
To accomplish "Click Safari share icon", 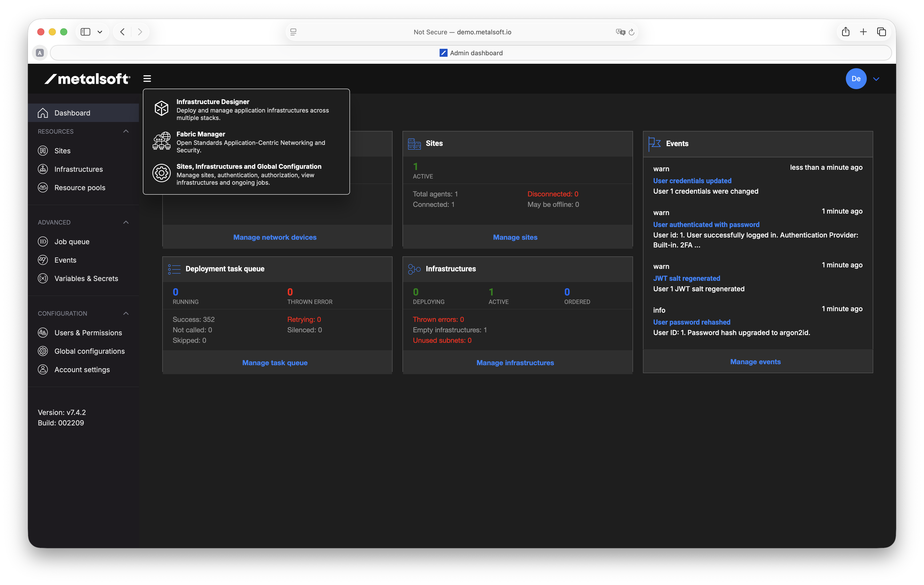I will pos(846,32).
